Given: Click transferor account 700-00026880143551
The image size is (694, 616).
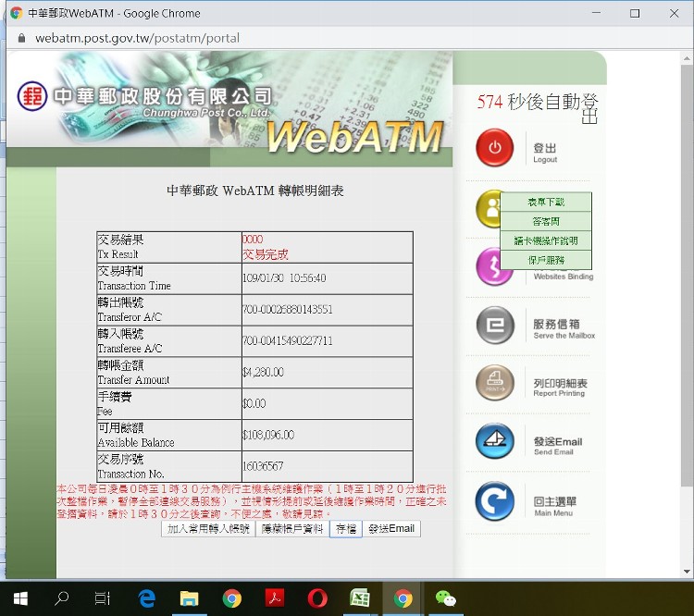Looking at the screenshot, I should point(287,309).
